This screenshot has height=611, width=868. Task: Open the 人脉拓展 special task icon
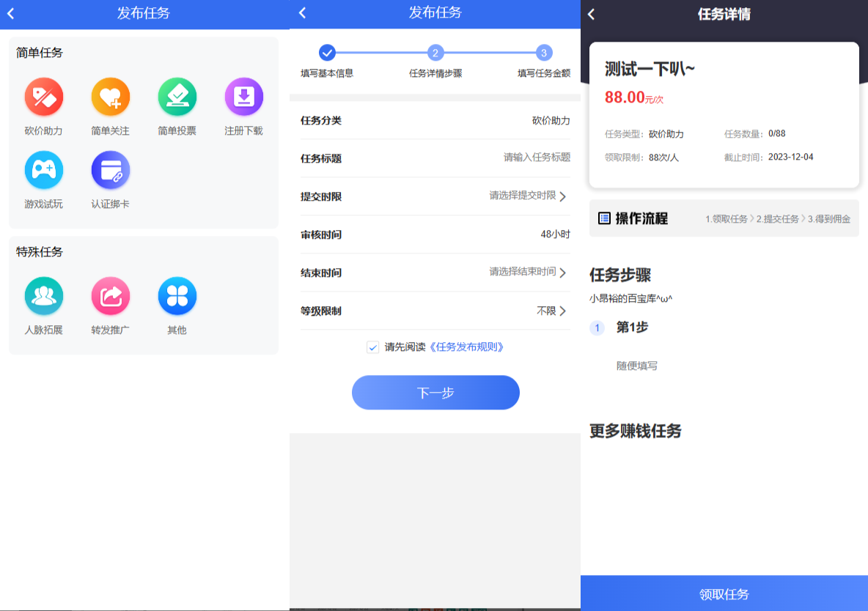click(43, 295)
